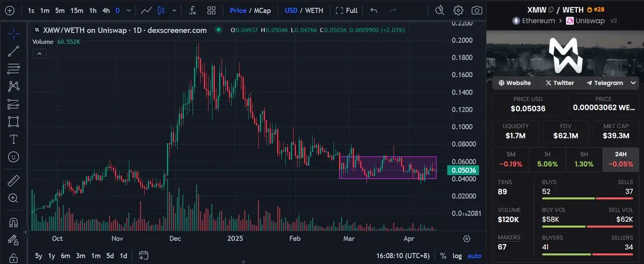The width and height of the screenshot is (644, 264).
Task: Switch to the 1s timeframe
Action: coord(31,11)
